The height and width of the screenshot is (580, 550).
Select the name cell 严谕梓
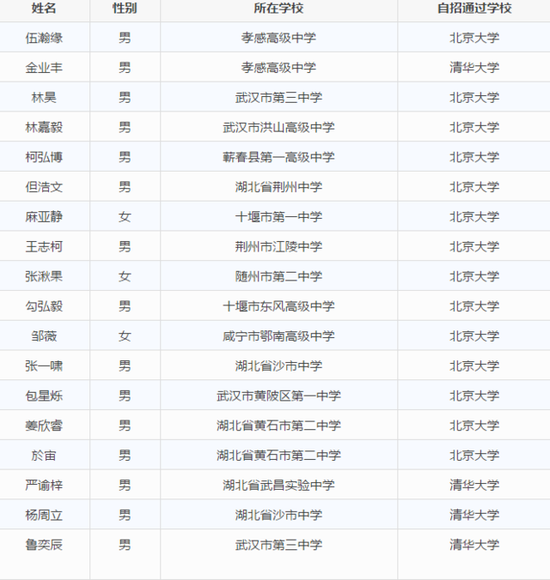44,485
